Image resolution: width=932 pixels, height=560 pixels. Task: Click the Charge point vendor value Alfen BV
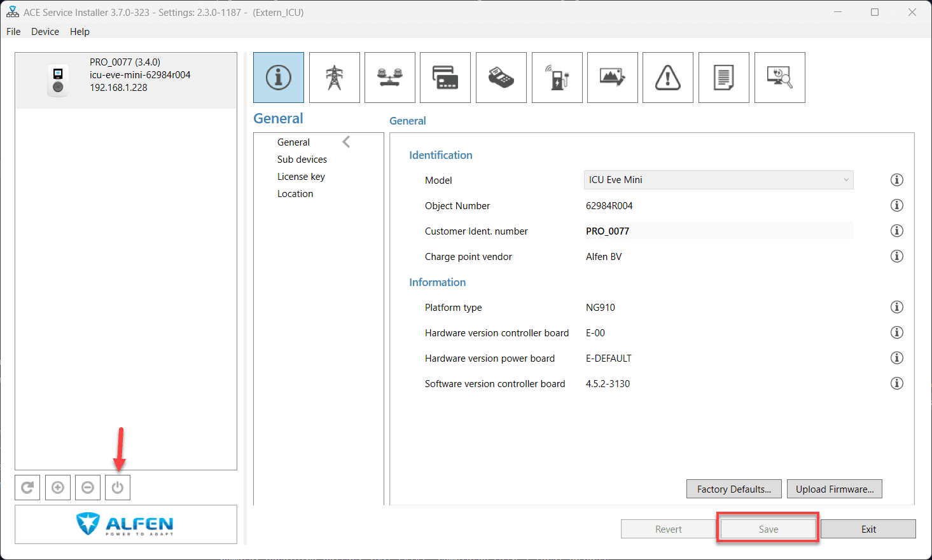coord(604,257)
